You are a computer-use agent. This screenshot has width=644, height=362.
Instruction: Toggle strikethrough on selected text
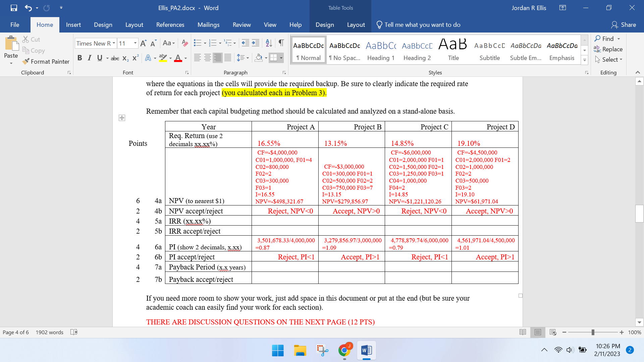pos(115,58)
